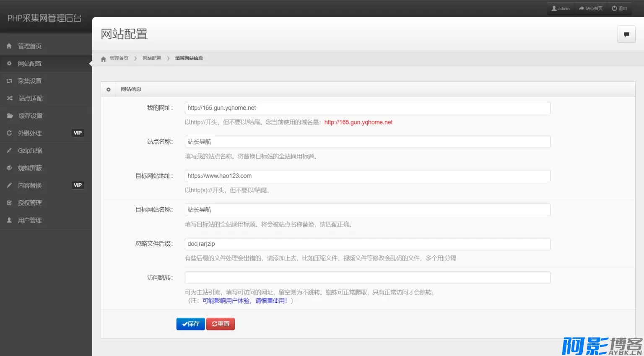
Task: Go to 蜘蛛屏蔽 in the sidebar
Action: 30,168
